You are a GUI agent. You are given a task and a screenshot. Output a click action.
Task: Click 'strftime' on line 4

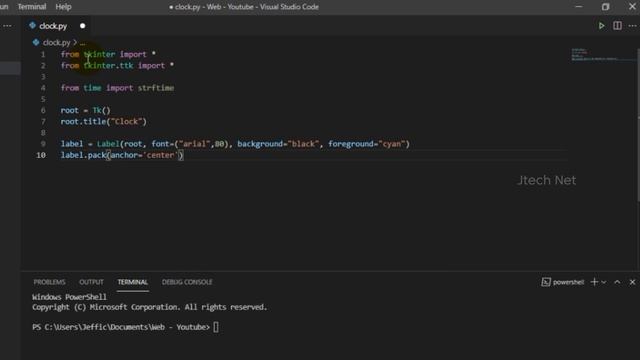pyautogui.click(x=156, y=88)
